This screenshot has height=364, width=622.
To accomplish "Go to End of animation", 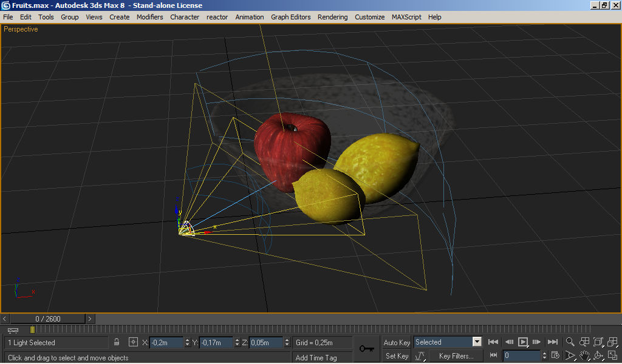I will coord(553,342).
